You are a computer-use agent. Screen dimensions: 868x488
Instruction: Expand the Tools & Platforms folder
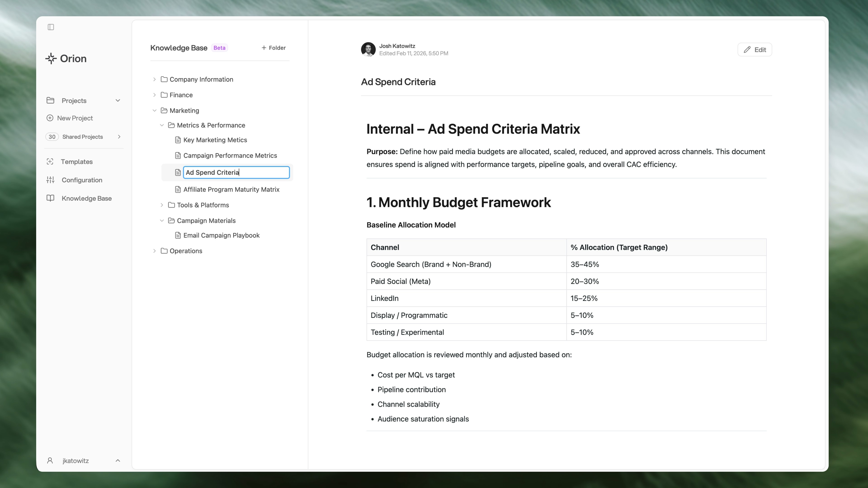[162, 205]
